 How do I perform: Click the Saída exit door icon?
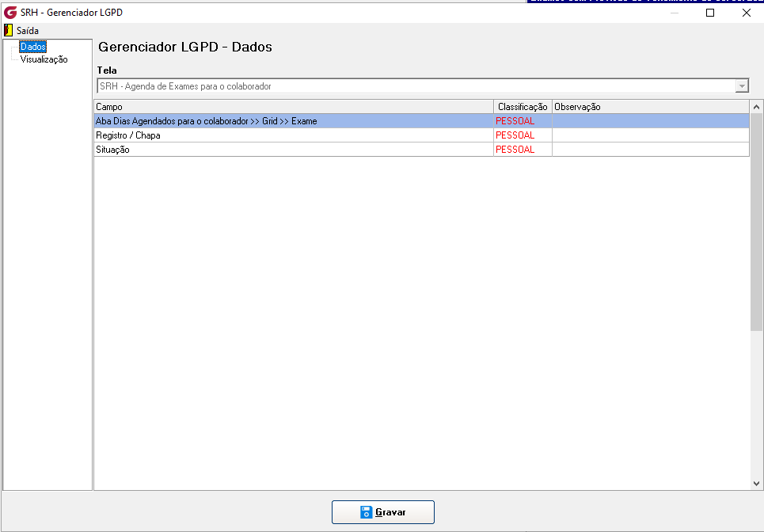(8, 30)
